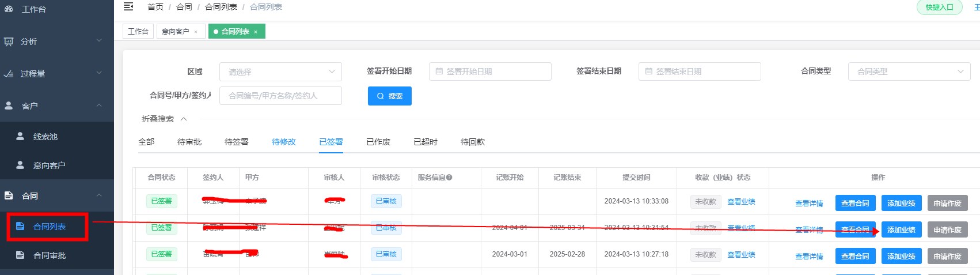Close the 意向客户 tab with x
The width and height of the screenshot is (980, 275).
coord(196,32)
